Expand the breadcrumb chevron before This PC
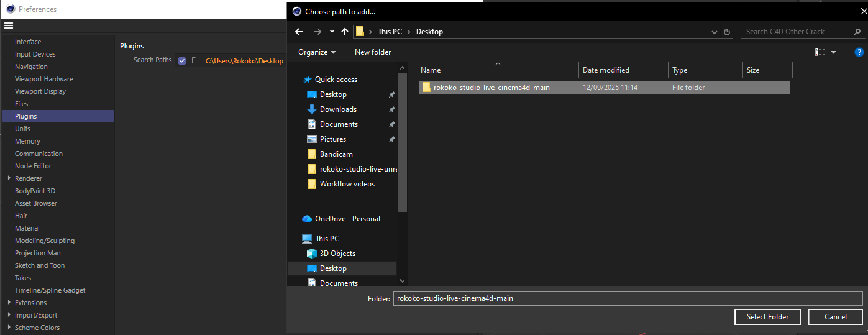 (x=370, y=32)
